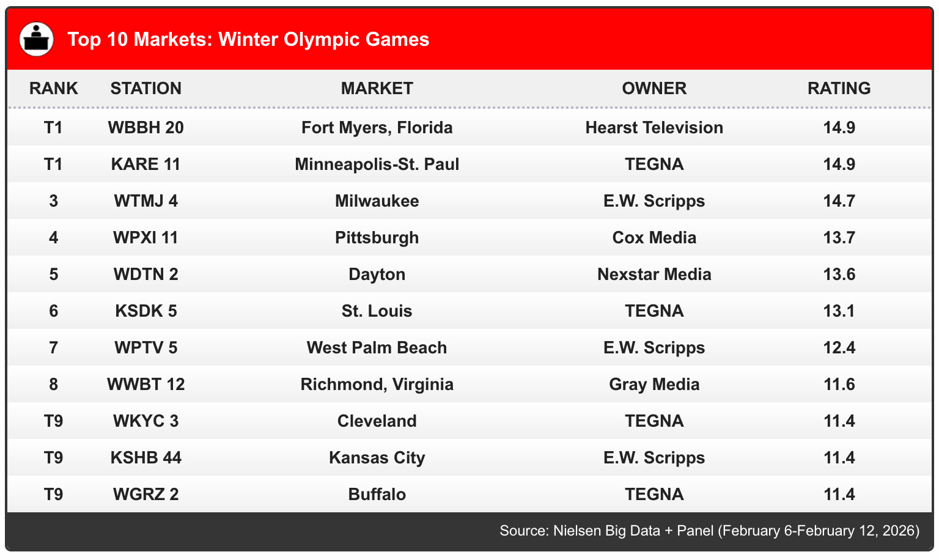Click the MARKET column header
This screenshot has width=939, height=560.
(x=377, y=88)
